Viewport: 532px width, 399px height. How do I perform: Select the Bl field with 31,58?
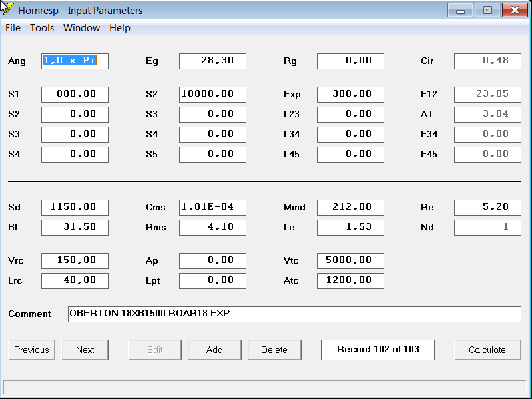point(75,228)
